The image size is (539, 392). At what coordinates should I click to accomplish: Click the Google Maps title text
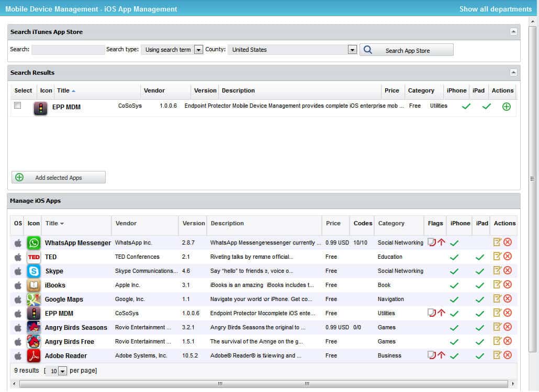tap(64, 299)
